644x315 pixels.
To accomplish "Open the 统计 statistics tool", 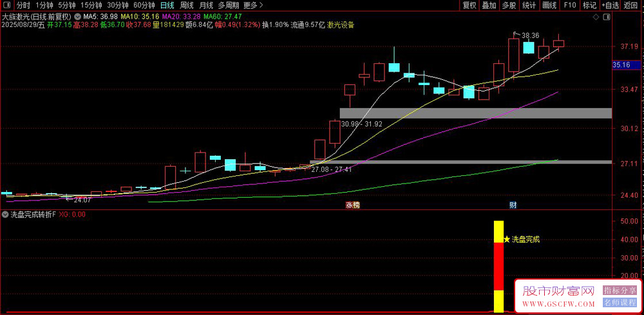I will coord(529,5).
